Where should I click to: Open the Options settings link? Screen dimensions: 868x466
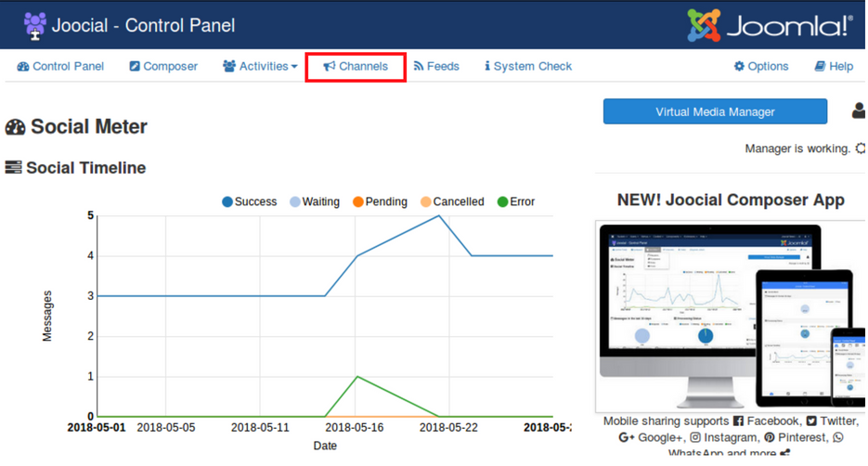point(761,67)
